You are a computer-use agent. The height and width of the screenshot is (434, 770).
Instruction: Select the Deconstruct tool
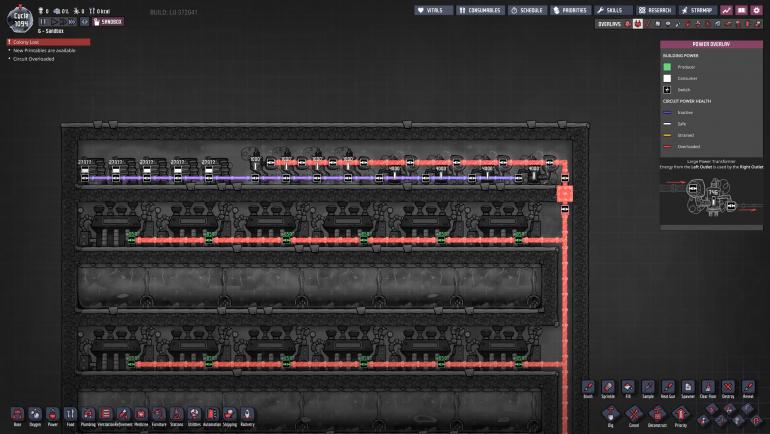656,413
